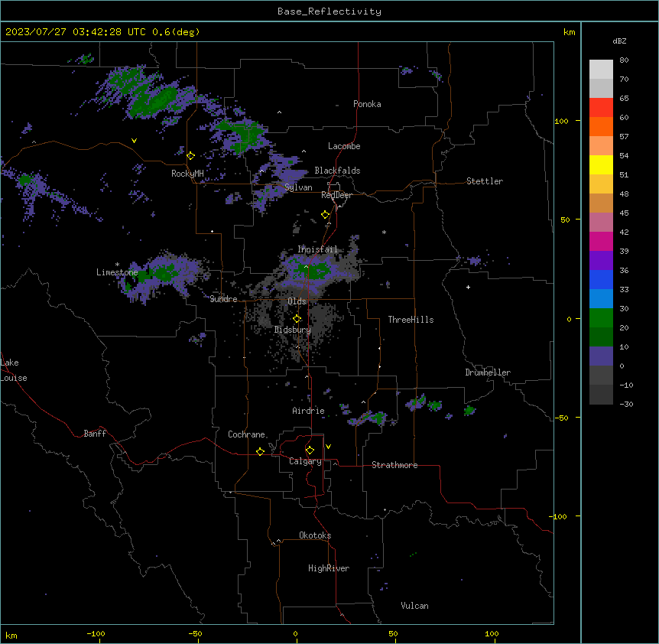Image resolution: width=659 pixels, height=644 pixels.
Task: Pick the indigo 0-10 dBZ legend swatch
Action: tap(601, 356)
